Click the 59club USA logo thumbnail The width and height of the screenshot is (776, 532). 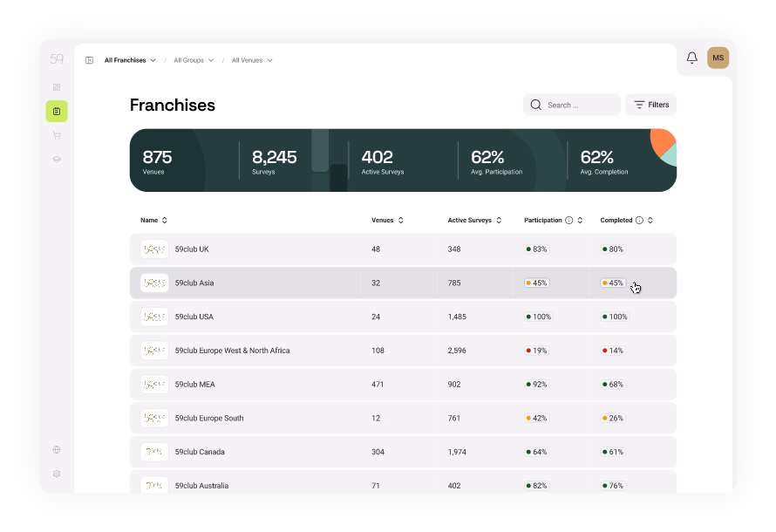[154, 317]
